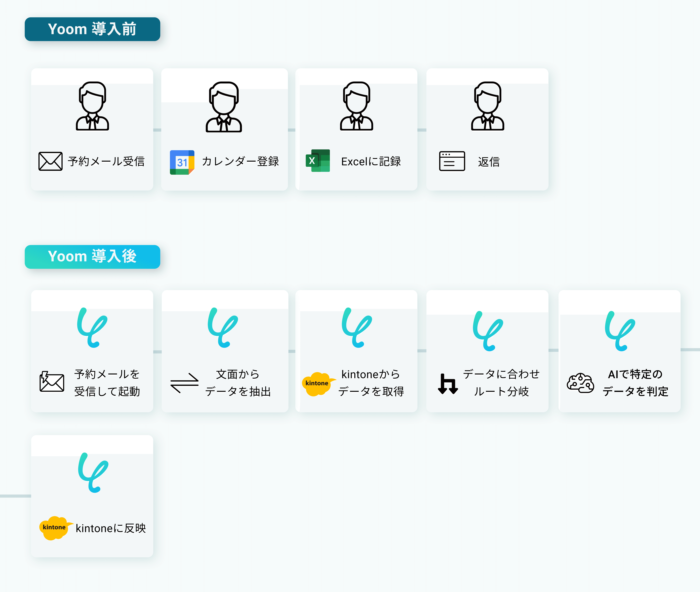Click the lightning mail trigger icon
Screen dimensions: 700x592
pyautogui.click(x=52, y=382)
